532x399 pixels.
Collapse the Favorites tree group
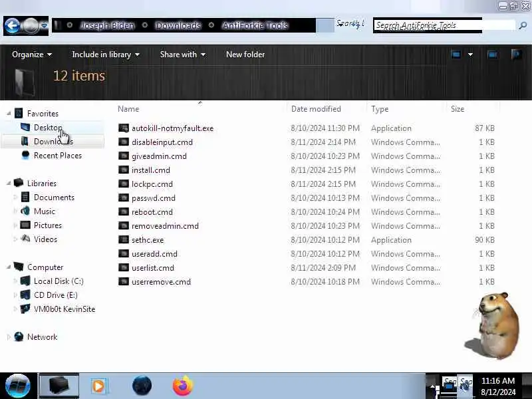(9, 113)
